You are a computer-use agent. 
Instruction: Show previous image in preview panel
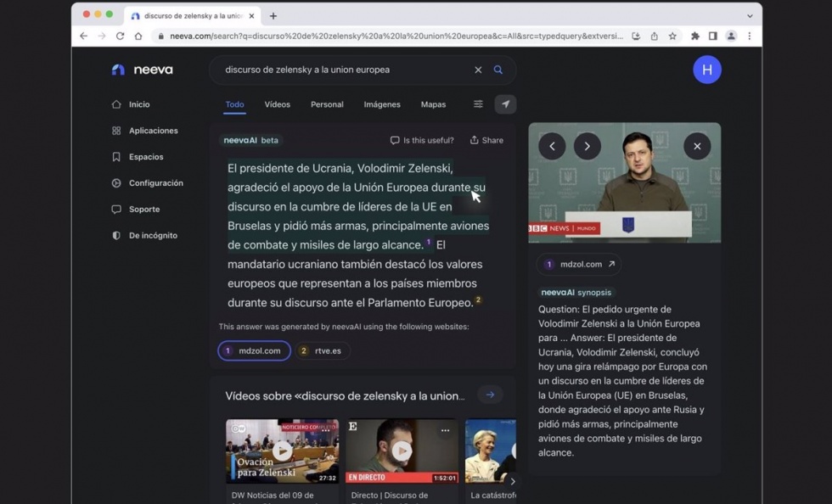[552, 146]
